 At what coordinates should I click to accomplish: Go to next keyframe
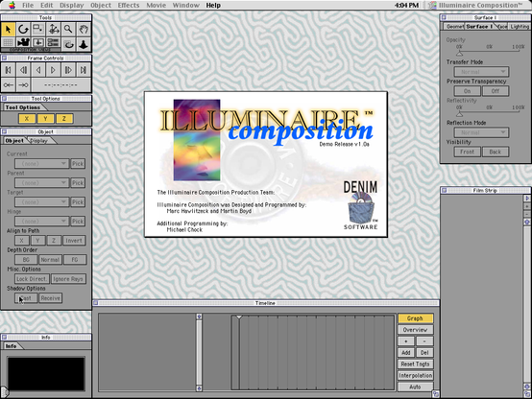pos(23,84)
